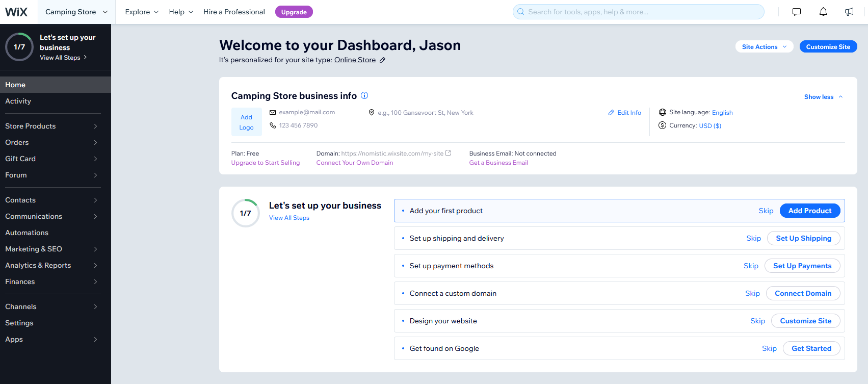Click the search tools input field
868x384 pixels.
638,12
